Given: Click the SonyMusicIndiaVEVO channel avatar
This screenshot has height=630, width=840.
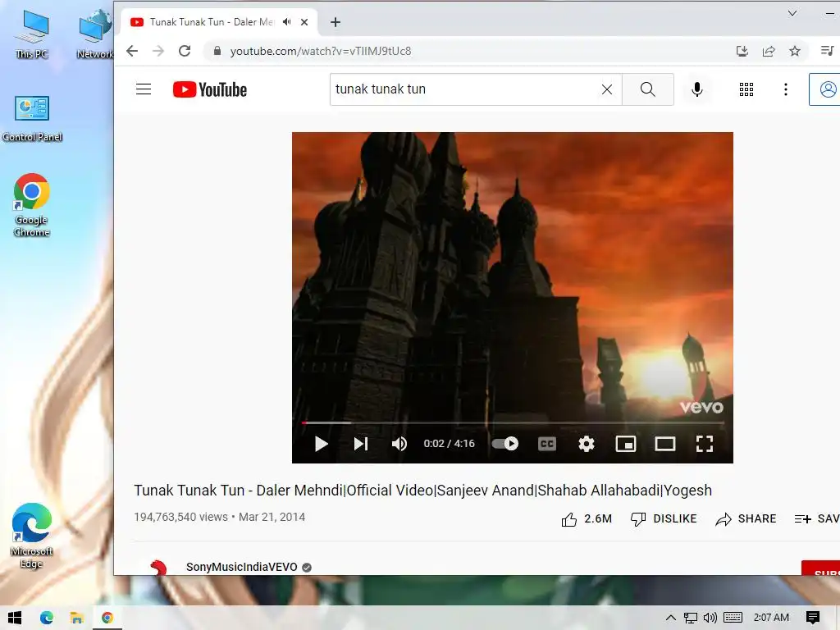Looking at the screenshot, I should (x=157, y=567).
